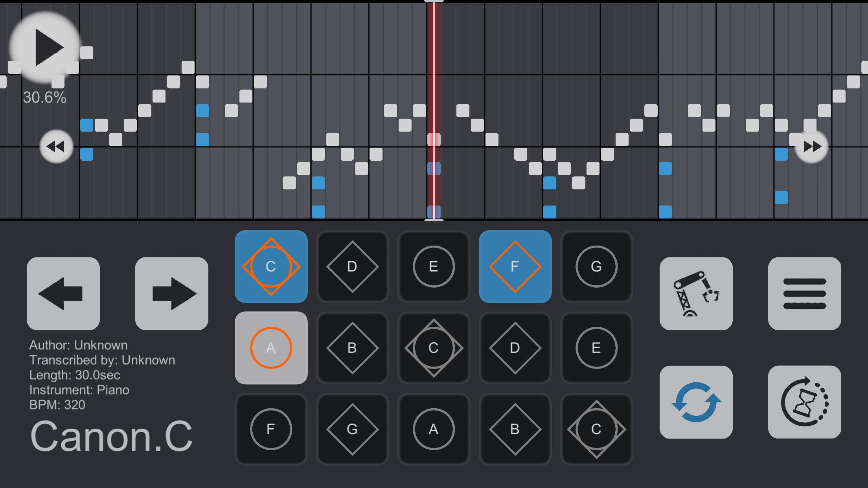The width and height of the screenshot is (868, 488).
Task: Click the 30.6% progress label
Action: click(x=44, y=97)
